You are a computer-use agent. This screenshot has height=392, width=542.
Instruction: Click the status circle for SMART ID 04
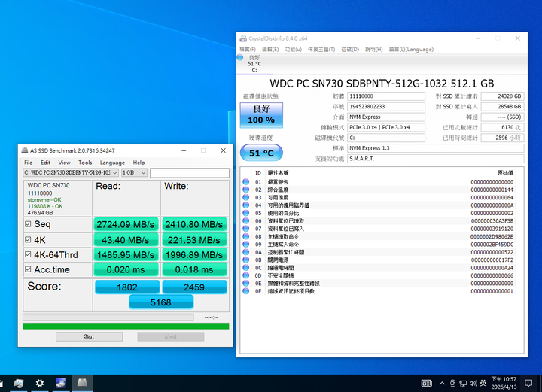pyautogui.click(x=245, y=205)
